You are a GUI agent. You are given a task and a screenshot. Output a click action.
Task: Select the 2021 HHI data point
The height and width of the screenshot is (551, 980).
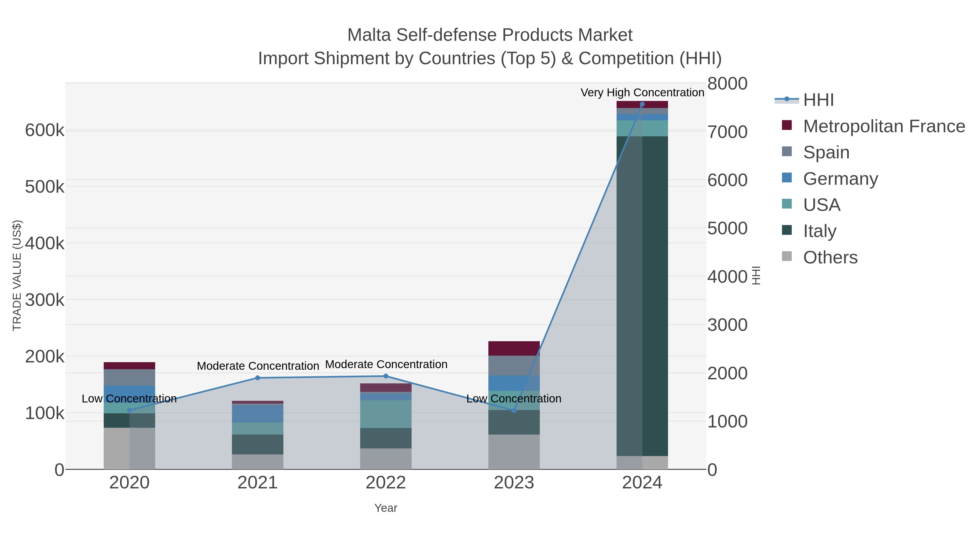click(x=258, y=378)
